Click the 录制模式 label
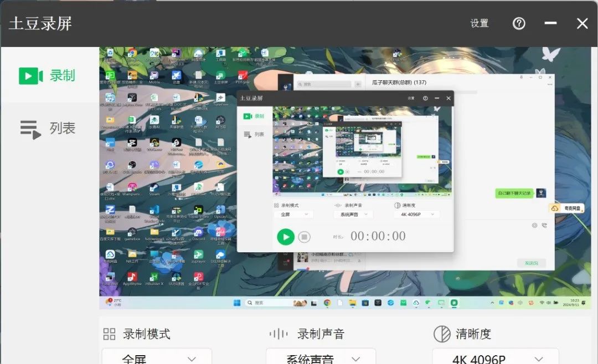 tap(146, 334)
